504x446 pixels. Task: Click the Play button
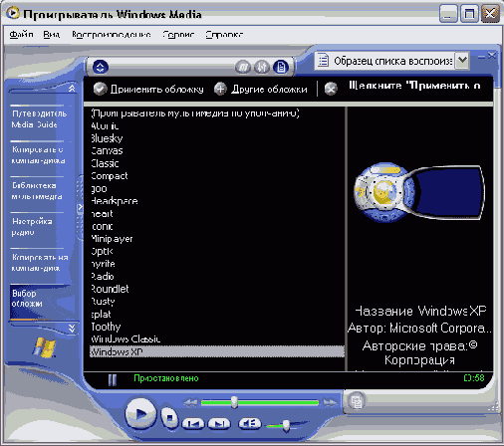140,414
